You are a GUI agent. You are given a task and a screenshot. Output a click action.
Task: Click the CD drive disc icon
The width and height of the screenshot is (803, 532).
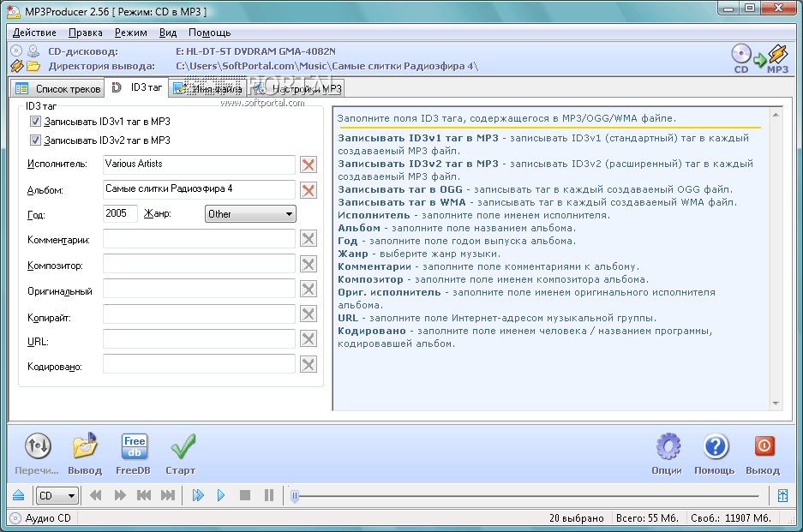tap(16, 51)
